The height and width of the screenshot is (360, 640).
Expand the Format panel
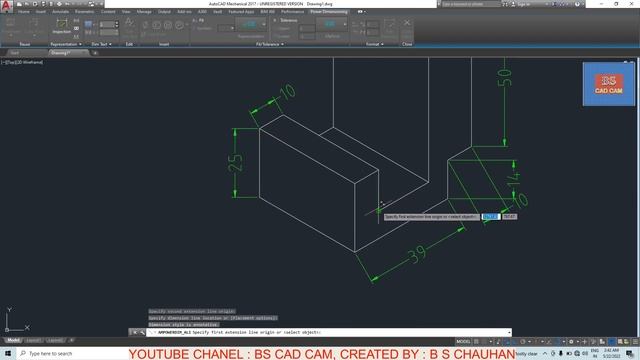point(374,44)
